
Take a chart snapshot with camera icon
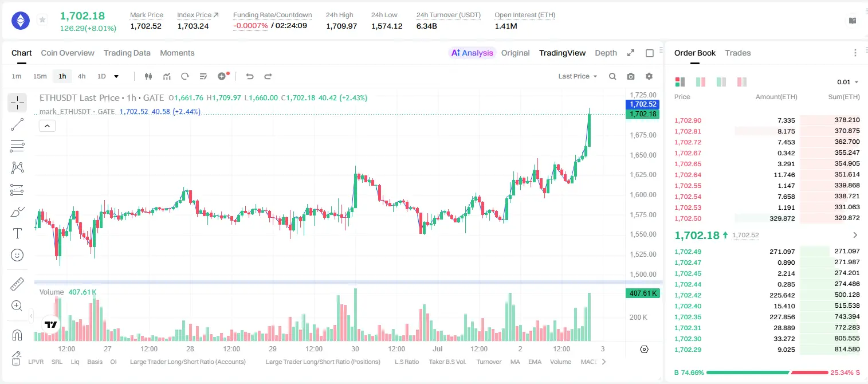point(631,76)
